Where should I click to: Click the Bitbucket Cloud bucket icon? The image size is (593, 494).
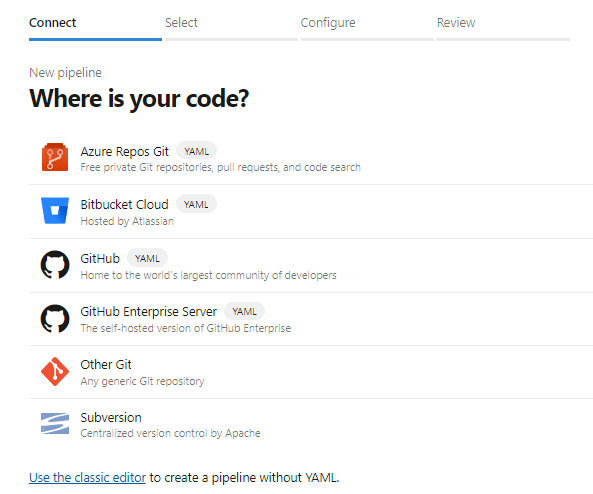coord(55,210)
